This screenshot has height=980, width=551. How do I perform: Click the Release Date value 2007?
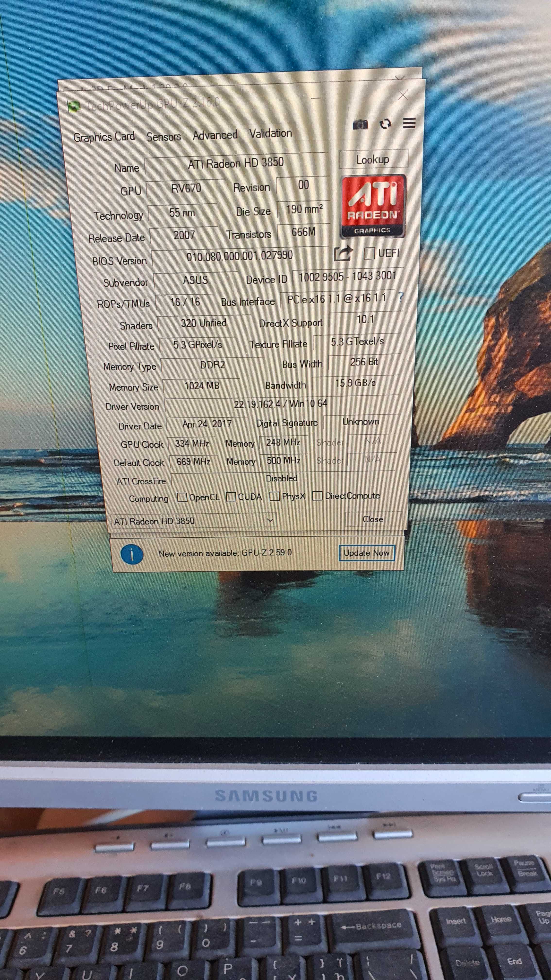(184, 235)
